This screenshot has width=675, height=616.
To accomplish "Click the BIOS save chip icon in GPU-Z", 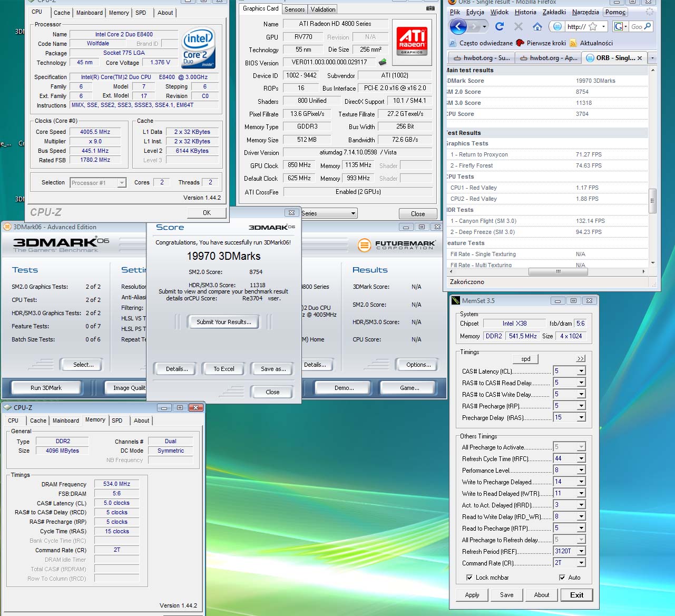I will point(383,62).
